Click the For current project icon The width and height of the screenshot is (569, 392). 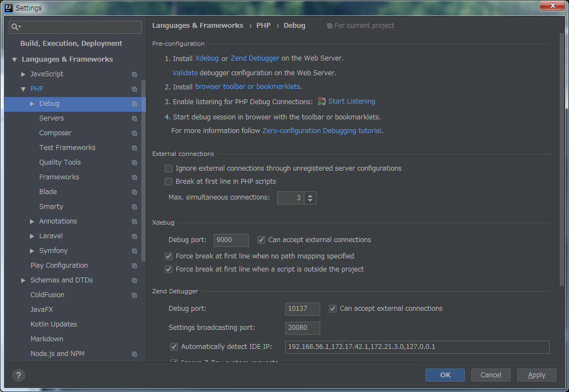pos(330,26)
